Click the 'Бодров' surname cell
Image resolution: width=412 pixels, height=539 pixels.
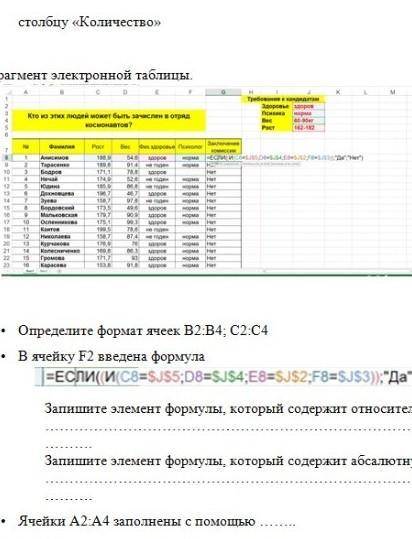pyautogui.click(x=62, y=172)
